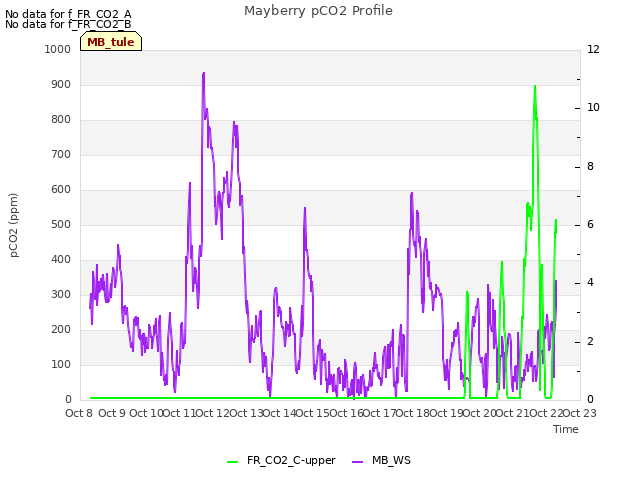Viewport: 640px width, 480px height.
Task: Click the 8 right y-axis label
Action: [590, 167]
